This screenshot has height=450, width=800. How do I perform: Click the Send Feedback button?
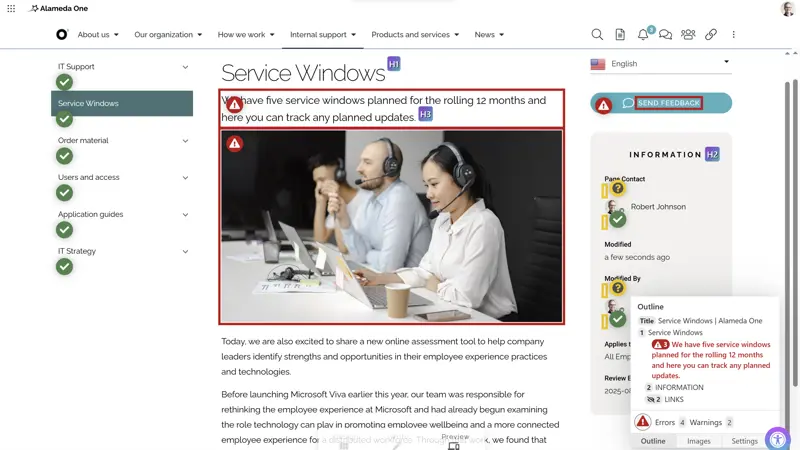click(661, 103)
